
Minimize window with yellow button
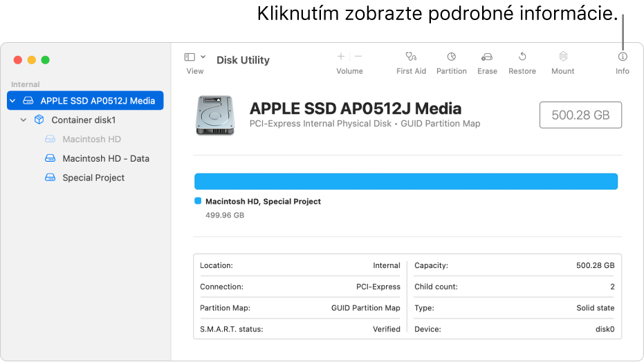[32, 60]
